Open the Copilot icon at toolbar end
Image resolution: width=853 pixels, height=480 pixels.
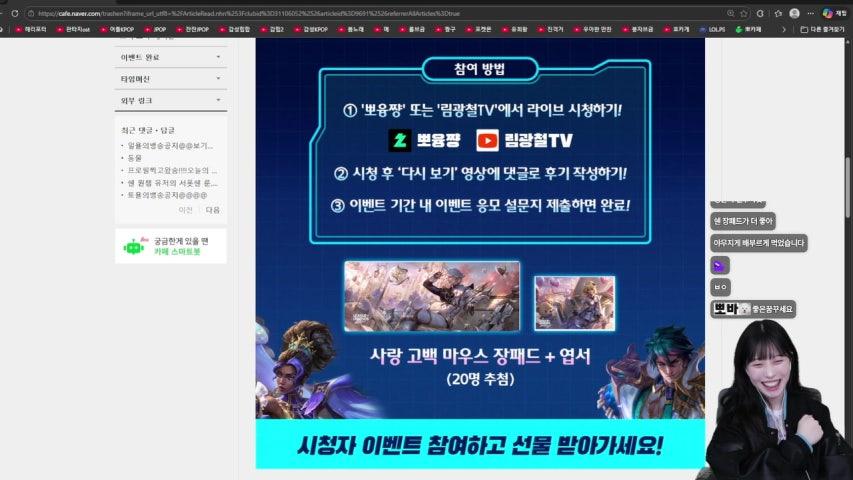tap(828, 14)
